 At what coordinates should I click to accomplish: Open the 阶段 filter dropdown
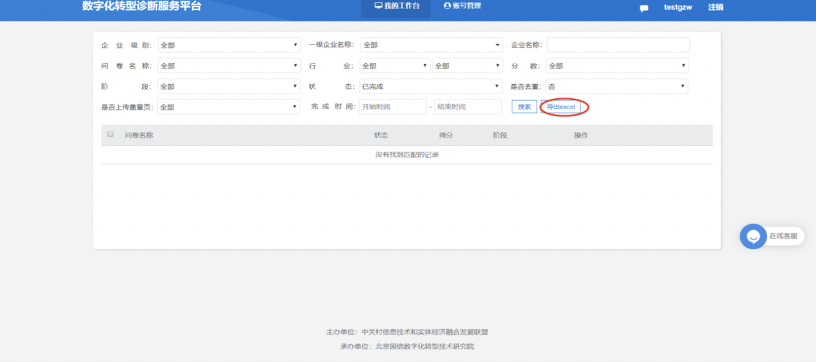[229, 86]
